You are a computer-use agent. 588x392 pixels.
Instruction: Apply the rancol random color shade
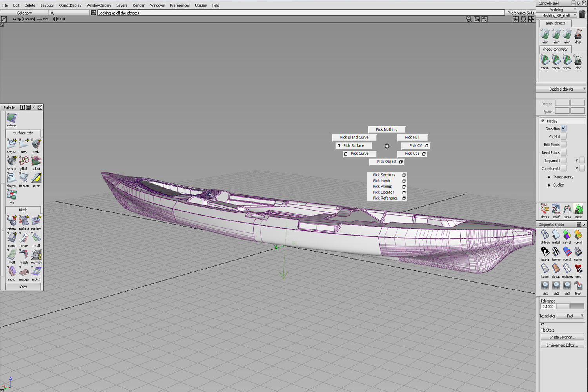tap(567, 235)
